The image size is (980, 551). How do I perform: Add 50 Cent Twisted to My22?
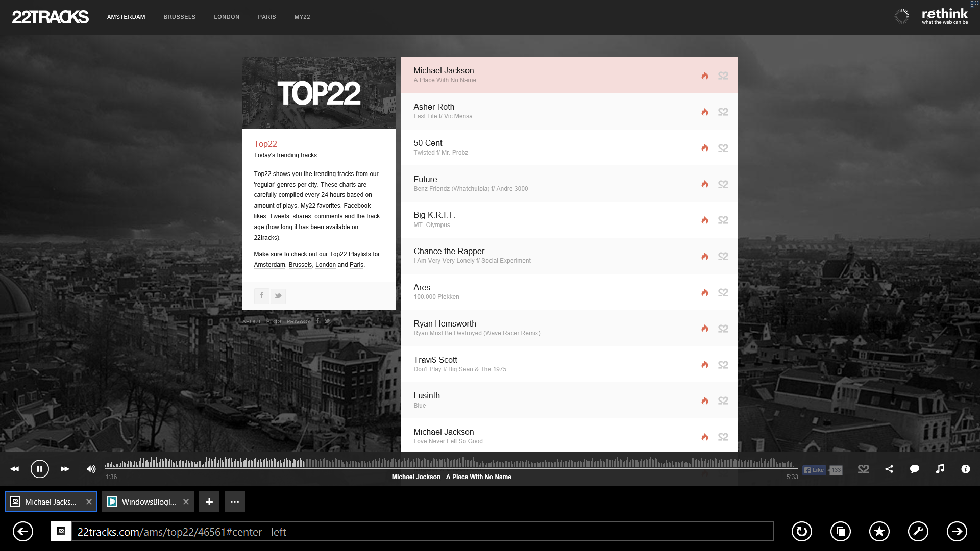[x=723, y=148]
